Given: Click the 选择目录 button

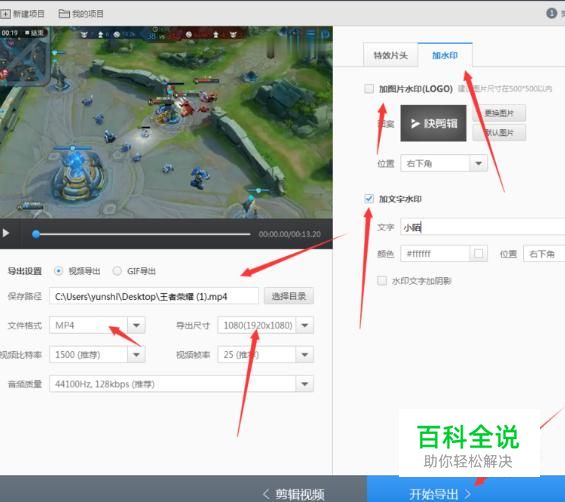Looking at the screenshot, I should pyautogui.click(x=289, y=296).
